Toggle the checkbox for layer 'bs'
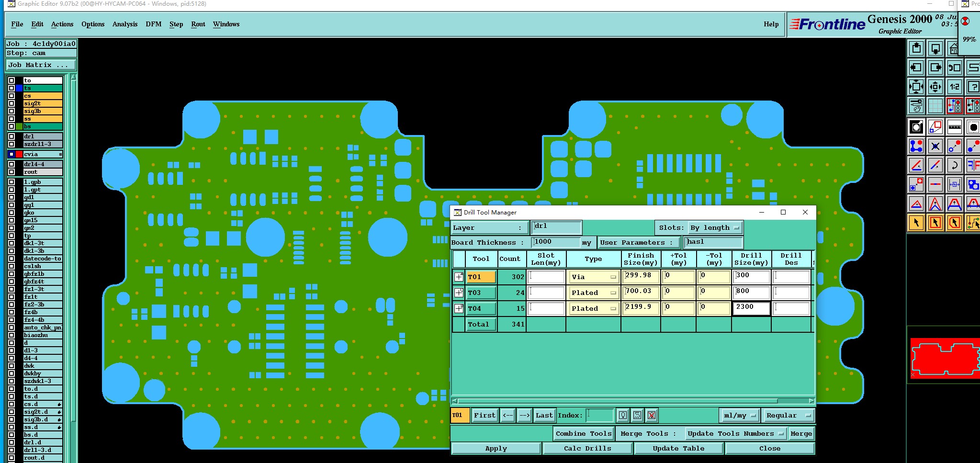980x463 pixels. tap(11, 126)
